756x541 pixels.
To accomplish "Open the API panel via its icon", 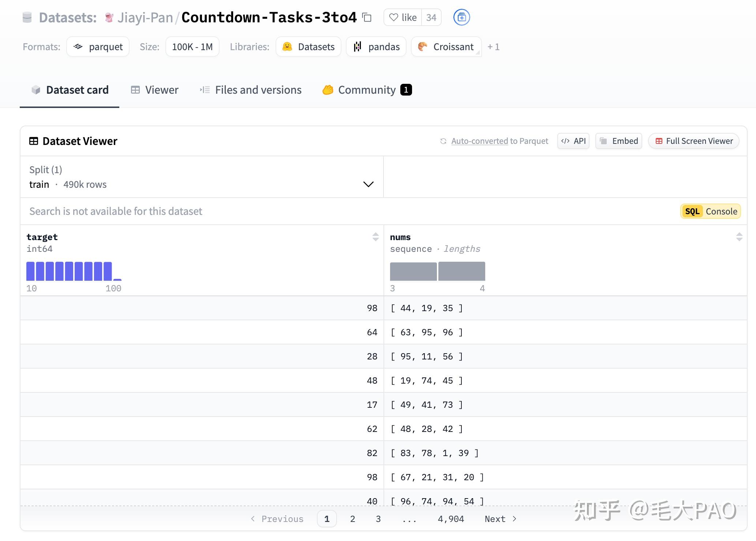I will click(565, 141).
